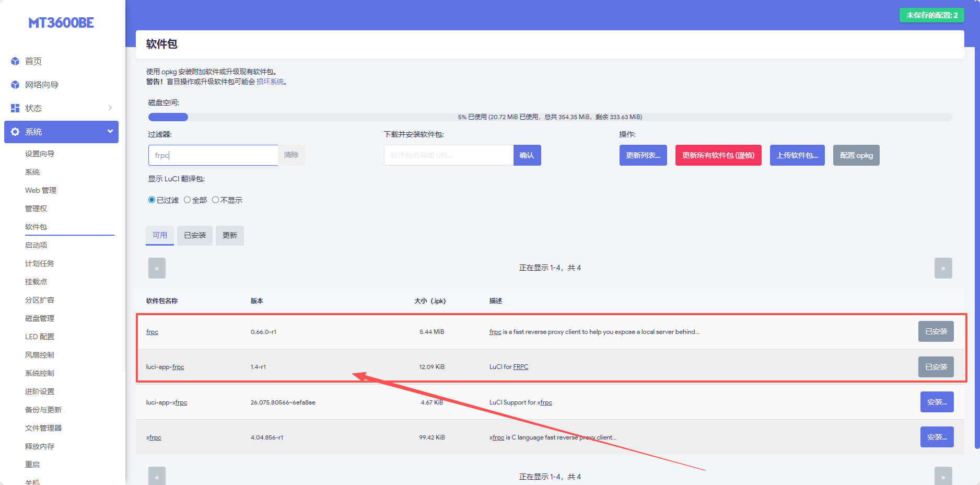
Task: Open Web 管理 in the sidebar
Action: pyautogui.click(x=41, y=190)
